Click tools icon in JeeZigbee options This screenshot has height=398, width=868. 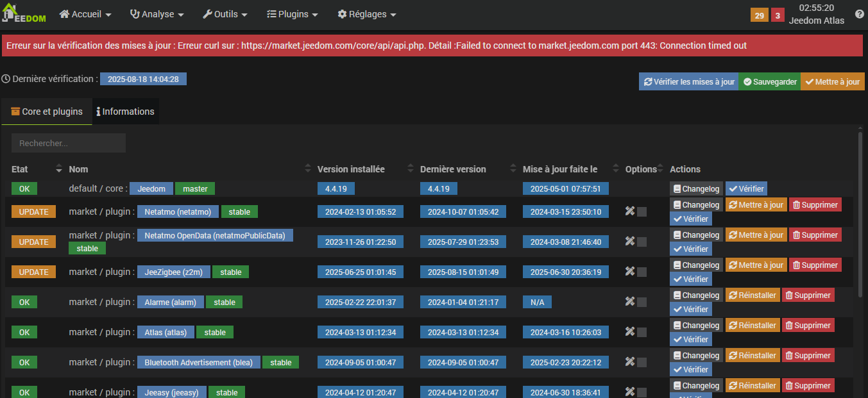(x=630, y=272)
